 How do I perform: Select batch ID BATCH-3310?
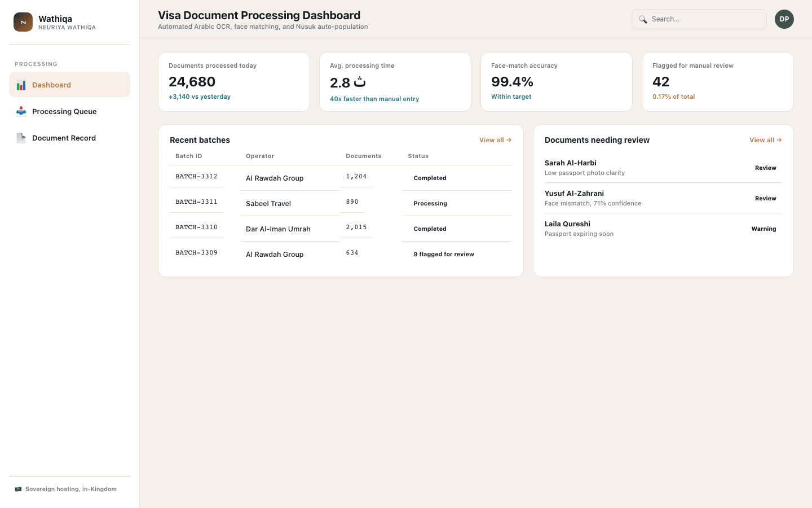[x=196, y=227]
